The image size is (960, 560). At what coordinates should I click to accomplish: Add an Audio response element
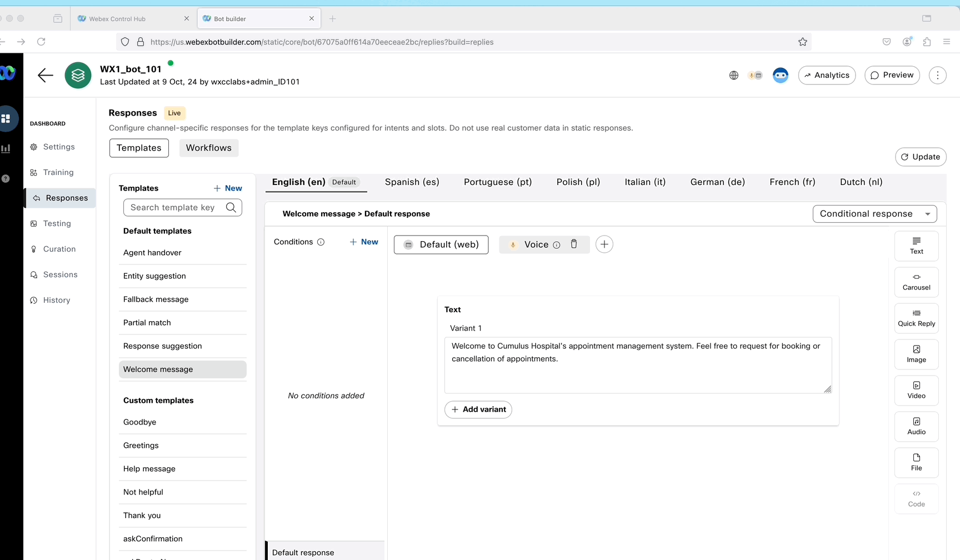[x=916, y=427]
